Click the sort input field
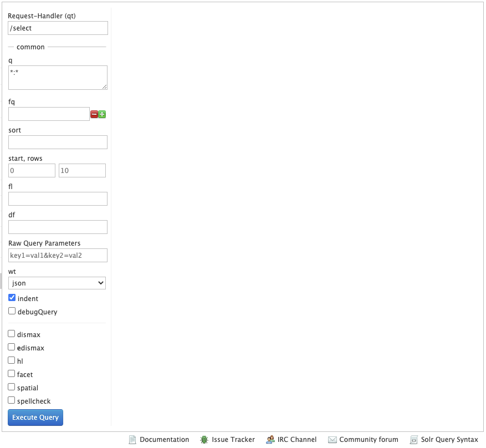Screen dimensions: 486x448 point(58,142)
